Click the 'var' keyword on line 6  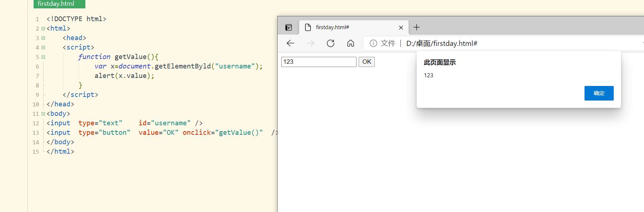pyautogui.click(x=100, y=66)
